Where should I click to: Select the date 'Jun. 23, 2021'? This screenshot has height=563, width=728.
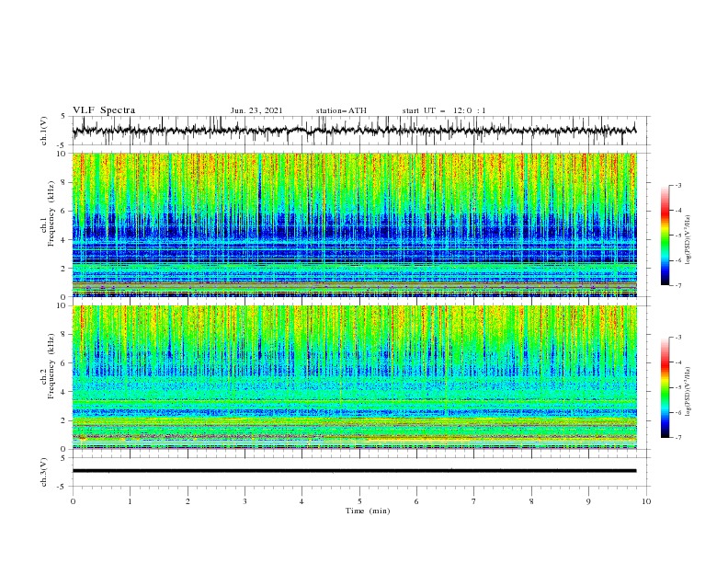[256, 110]
